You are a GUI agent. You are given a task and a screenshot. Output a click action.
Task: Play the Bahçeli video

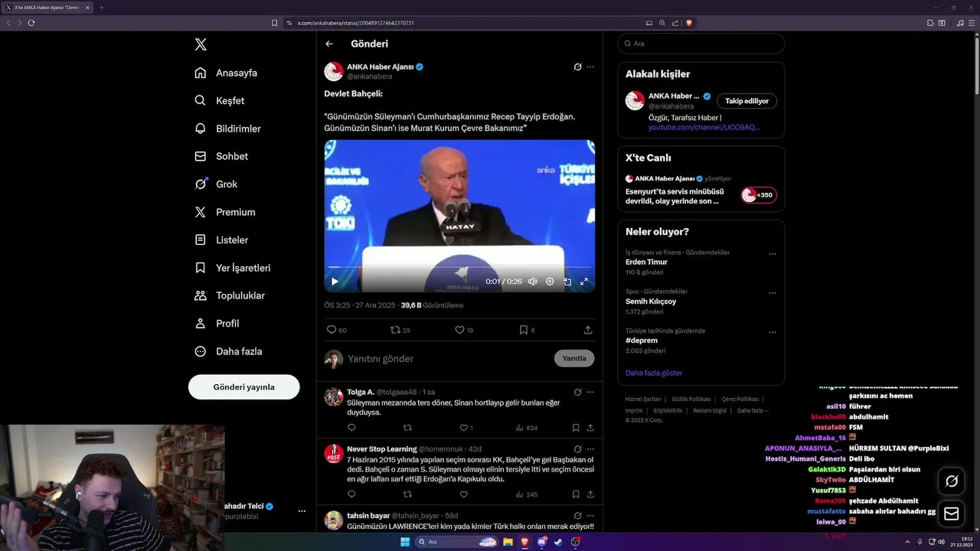coord(335,282)
